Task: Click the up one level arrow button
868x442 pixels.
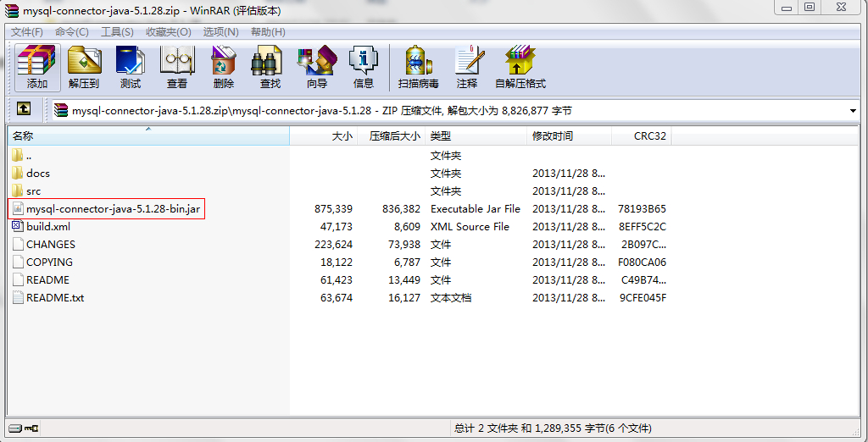Action: pos(23,109)
